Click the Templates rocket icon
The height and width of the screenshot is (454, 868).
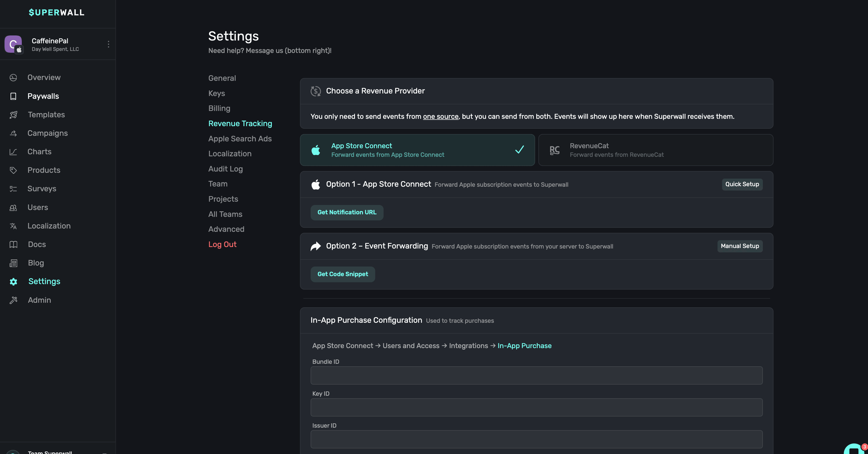pos(13,115)
